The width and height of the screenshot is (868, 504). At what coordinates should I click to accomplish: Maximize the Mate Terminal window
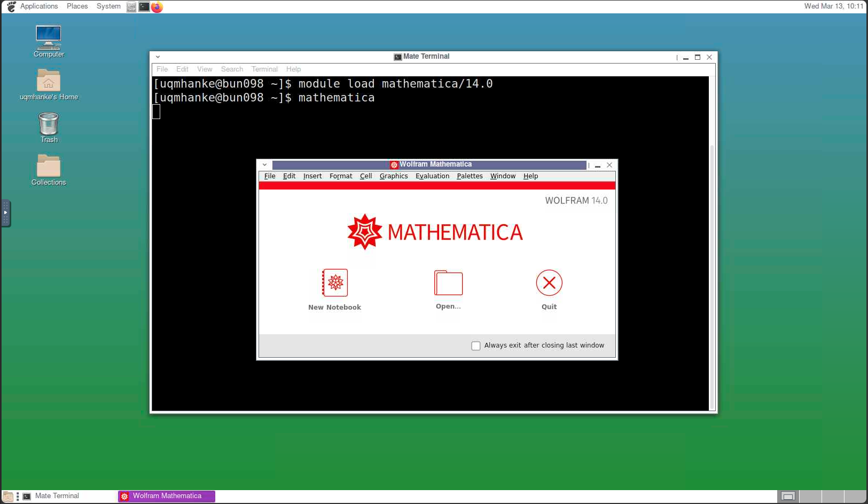tap(698, 57)
